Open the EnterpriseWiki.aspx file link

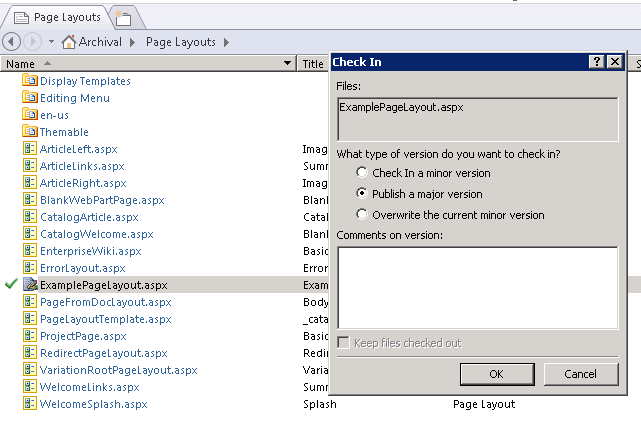tap(90, 251)
